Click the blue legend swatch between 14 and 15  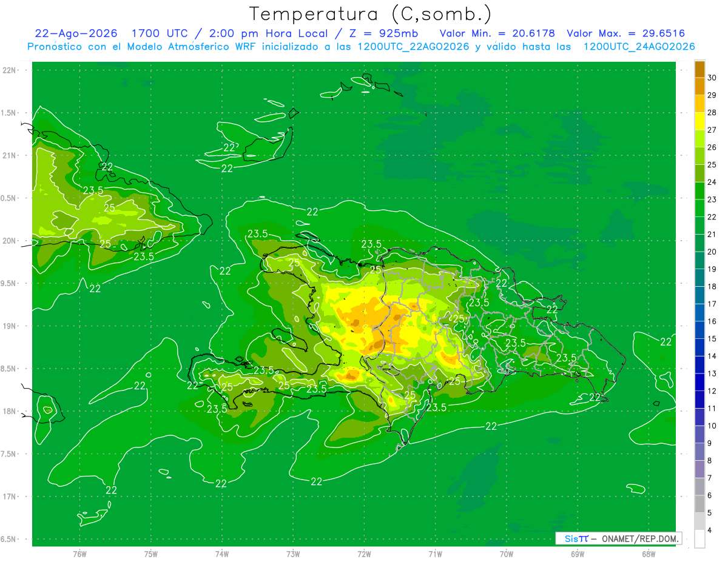[x=699, y=347]
